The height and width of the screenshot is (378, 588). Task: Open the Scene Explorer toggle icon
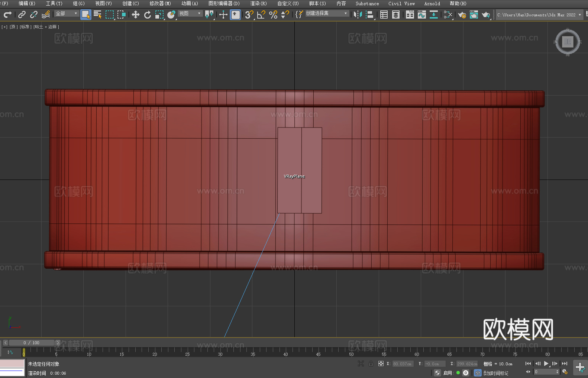[x=384, y=14]
